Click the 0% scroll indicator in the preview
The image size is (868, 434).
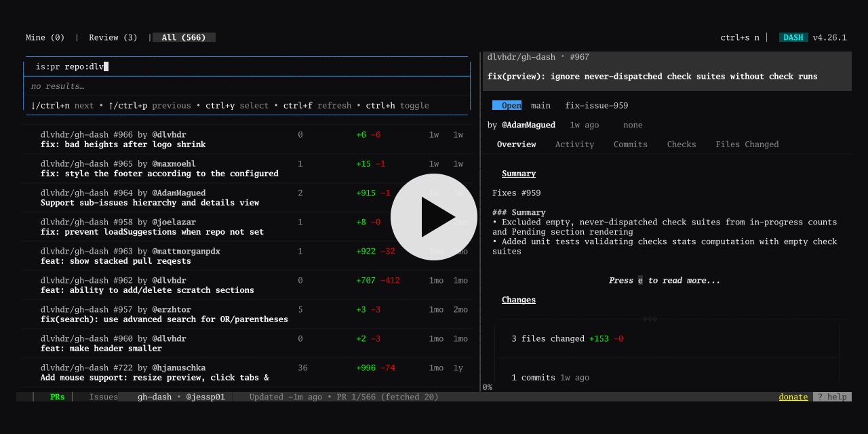coord(488,387)
